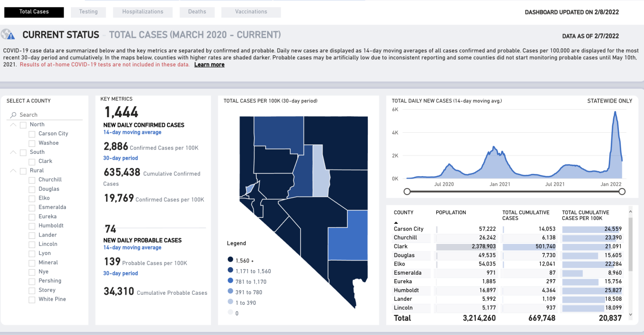Collapse the Rural county group
644x335 pixels.
[13, 171]
